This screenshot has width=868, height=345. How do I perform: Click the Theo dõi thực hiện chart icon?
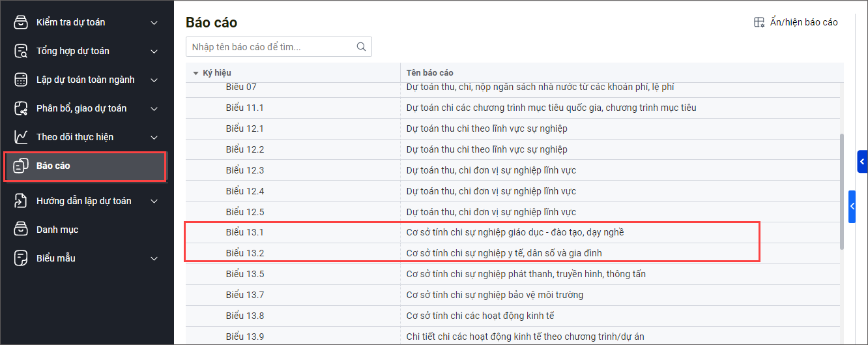22,137
